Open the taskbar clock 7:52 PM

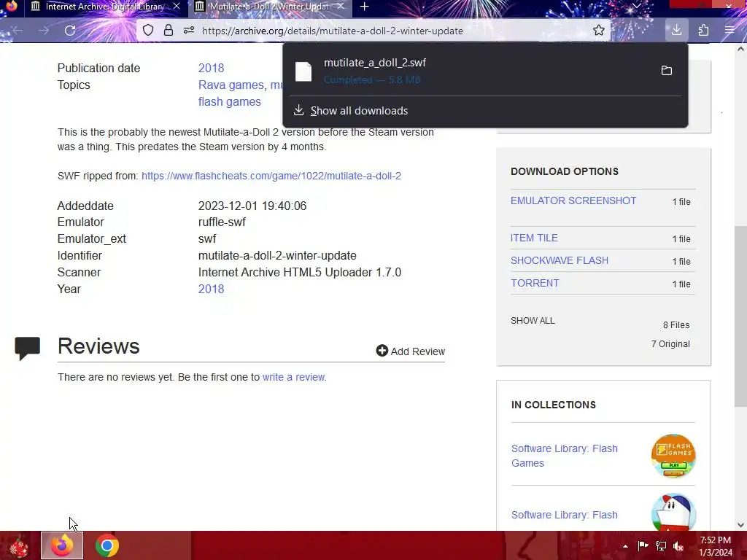[x=716, y=546]
